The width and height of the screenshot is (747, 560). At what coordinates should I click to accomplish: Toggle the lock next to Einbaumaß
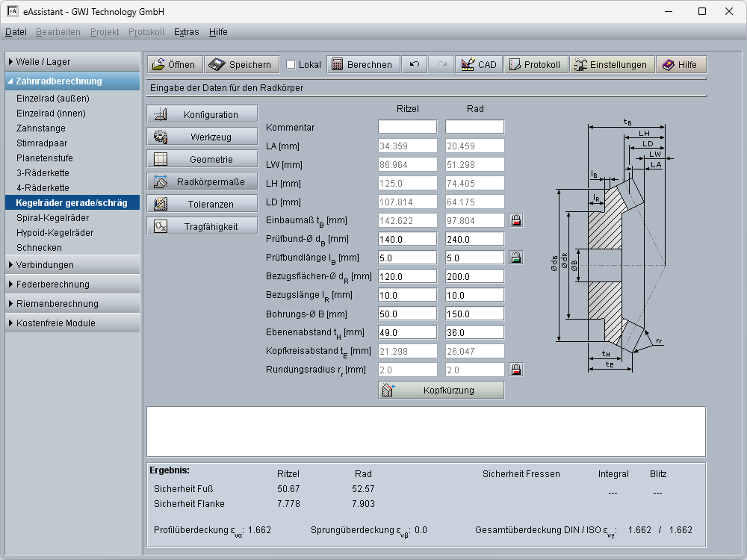(516, 220)
